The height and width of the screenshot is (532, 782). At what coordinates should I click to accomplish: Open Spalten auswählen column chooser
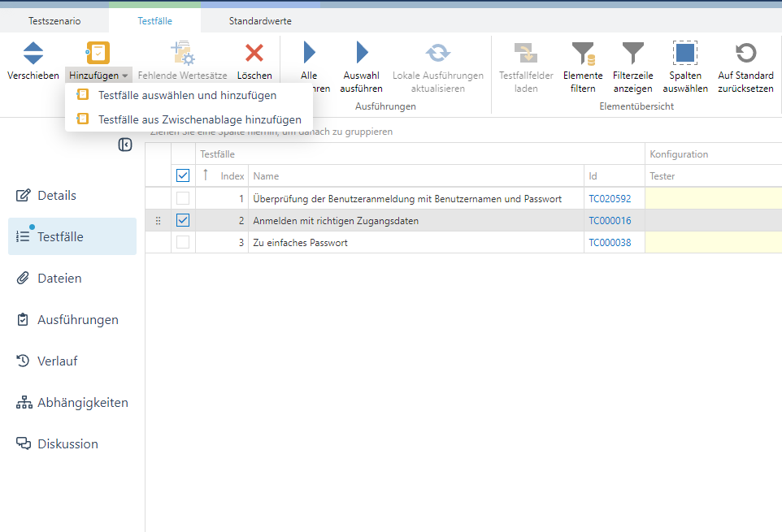pos(684,54)
